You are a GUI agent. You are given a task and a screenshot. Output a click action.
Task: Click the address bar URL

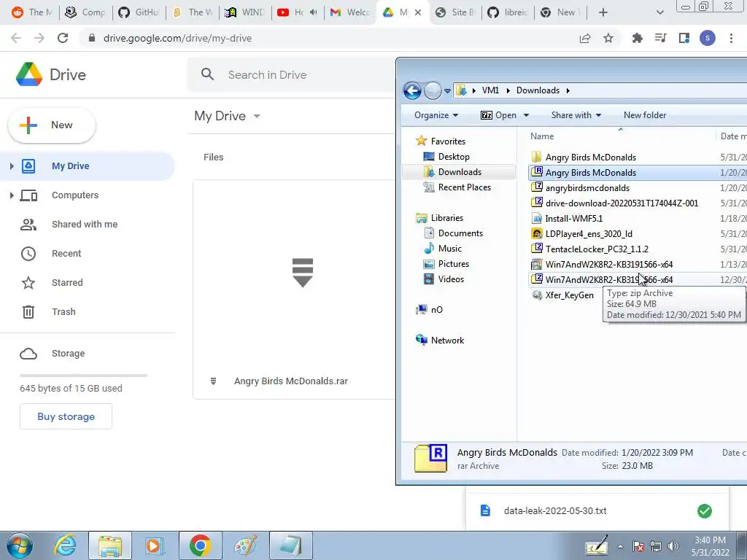[x=177, y=38]
